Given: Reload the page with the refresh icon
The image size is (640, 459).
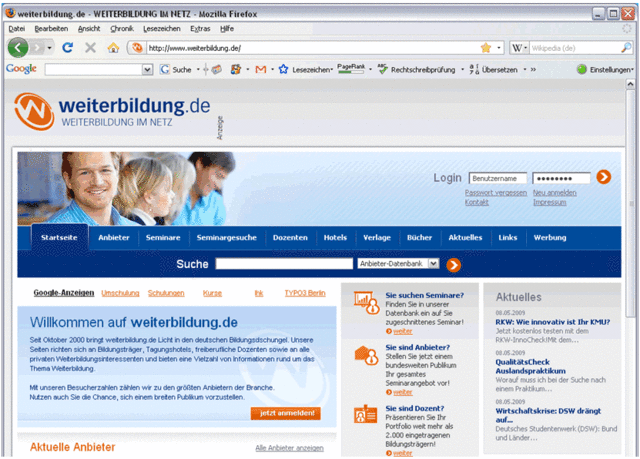Looking at the screenshot, I should (67, 48).
